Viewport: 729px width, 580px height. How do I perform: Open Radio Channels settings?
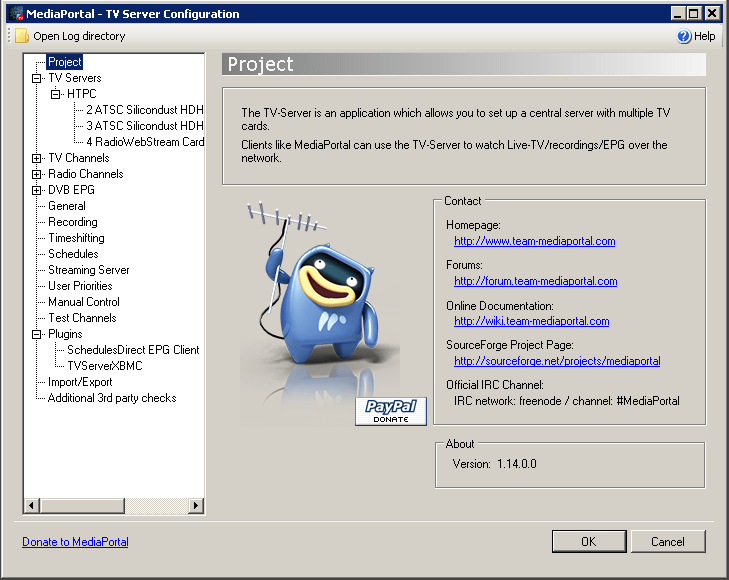tap(86, 174)
